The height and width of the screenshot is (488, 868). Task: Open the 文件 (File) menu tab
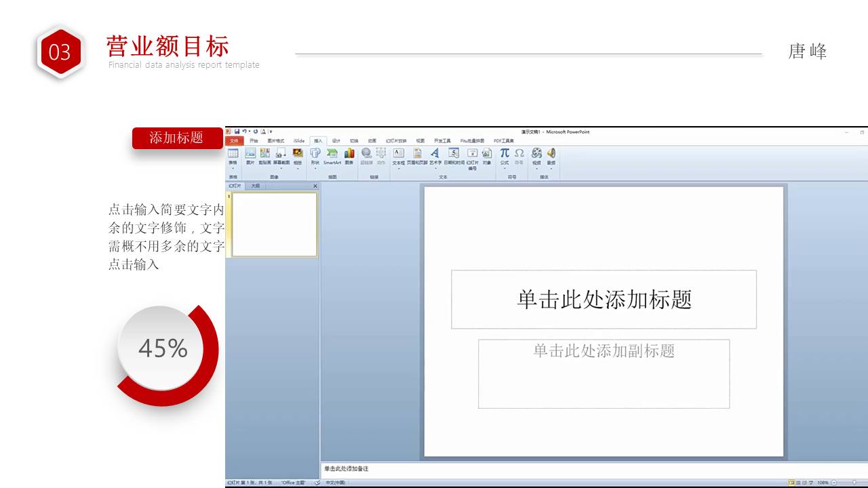tap(234, 141)
